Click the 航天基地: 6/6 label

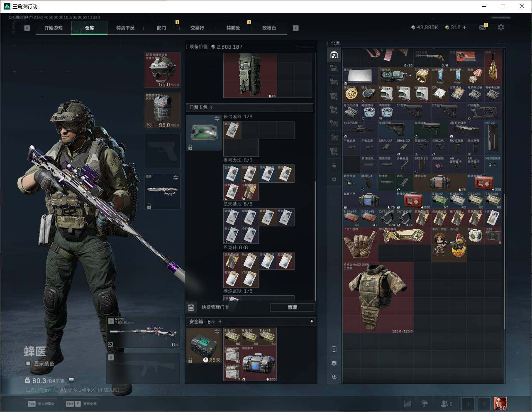(x=238, y=204)
